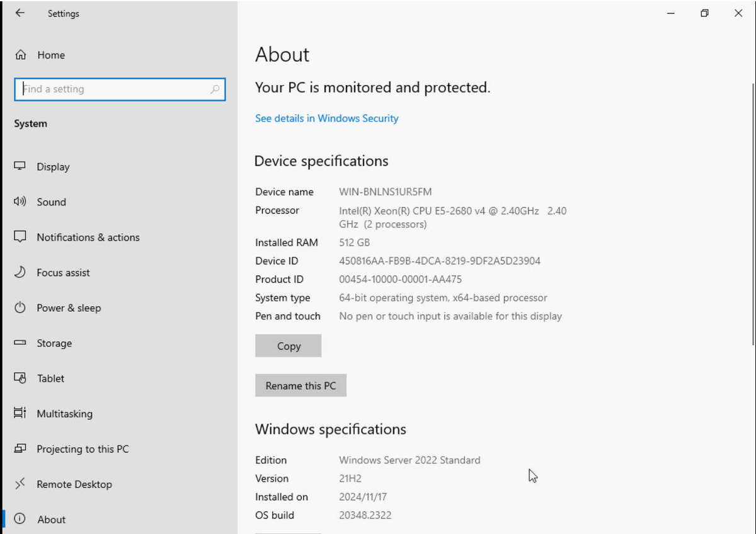Open Notifications & actions settings
756x534 pixels.
88,237
